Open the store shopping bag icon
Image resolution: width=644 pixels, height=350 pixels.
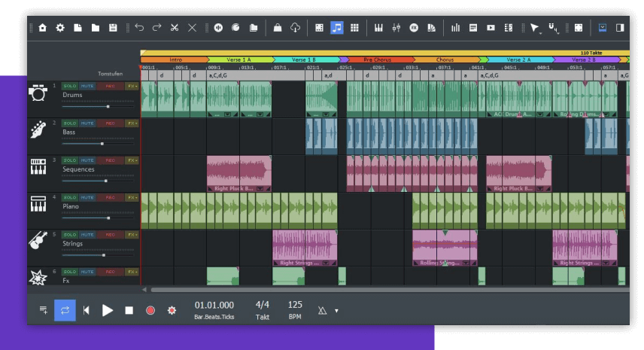278,28
